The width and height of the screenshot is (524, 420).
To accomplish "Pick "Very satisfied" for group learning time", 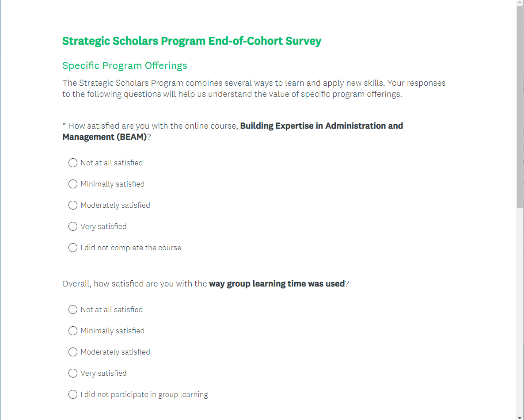I will (73, 373).
